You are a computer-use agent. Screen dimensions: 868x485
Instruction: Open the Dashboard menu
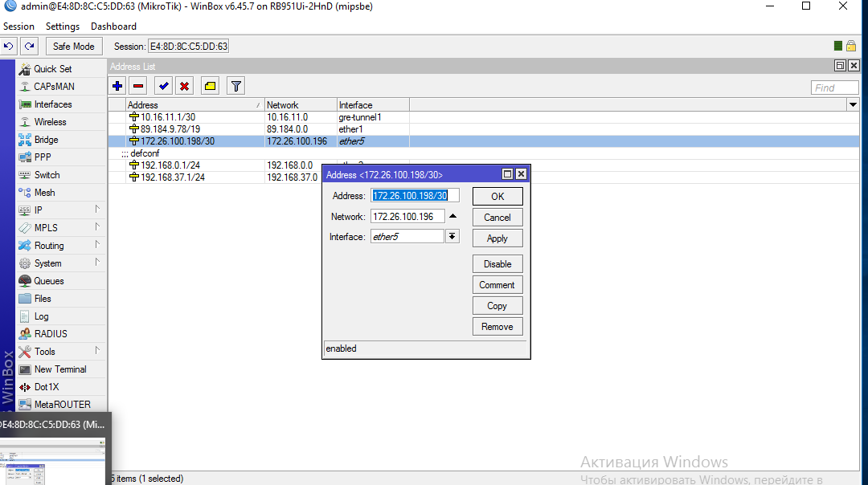(x=113, y=26)
